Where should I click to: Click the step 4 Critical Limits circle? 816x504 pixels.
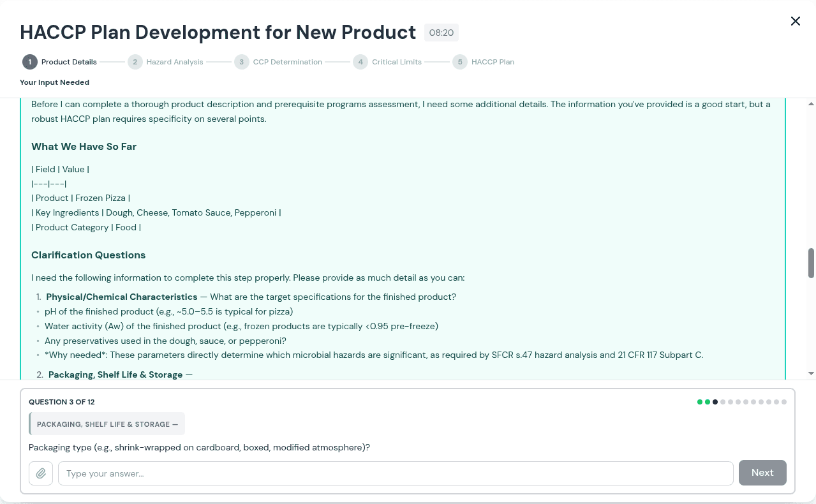coord(360,62)
